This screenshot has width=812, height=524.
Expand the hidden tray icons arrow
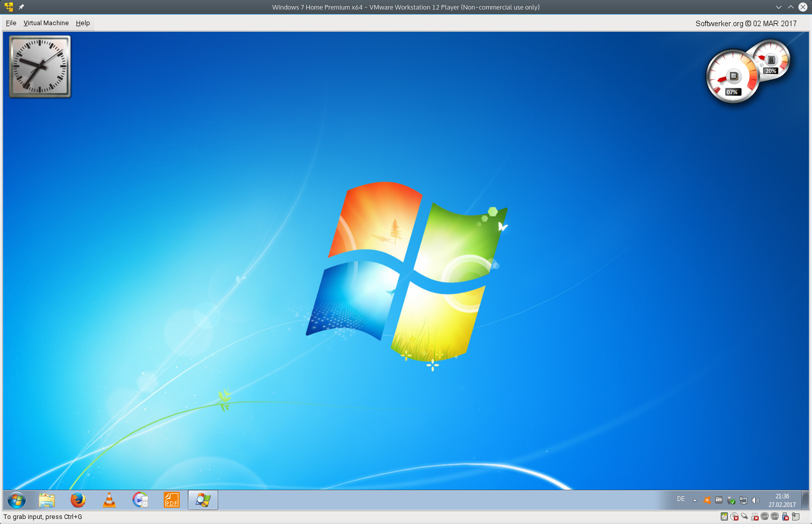tap(695, 500)
